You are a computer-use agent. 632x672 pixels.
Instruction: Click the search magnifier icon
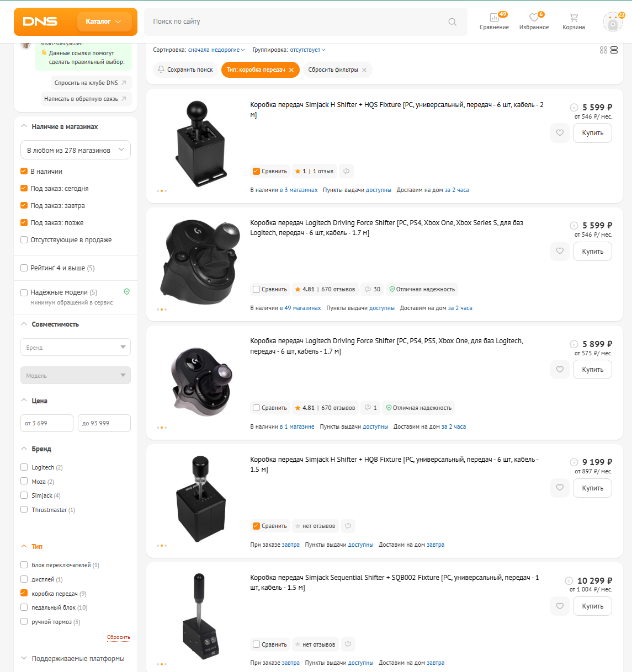click(452, 22)
